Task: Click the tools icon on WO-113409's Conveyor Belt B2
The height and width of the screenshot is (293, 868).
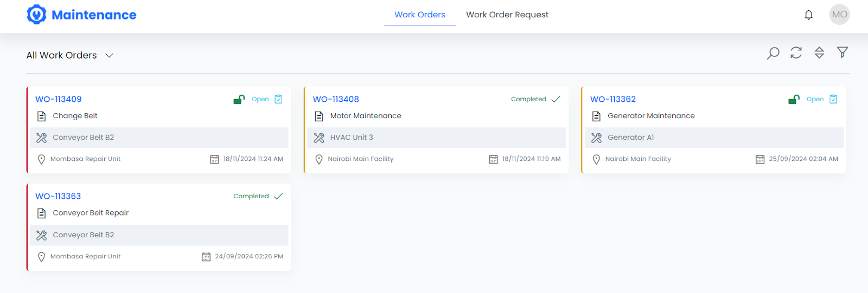Action: tap(41, 138)
